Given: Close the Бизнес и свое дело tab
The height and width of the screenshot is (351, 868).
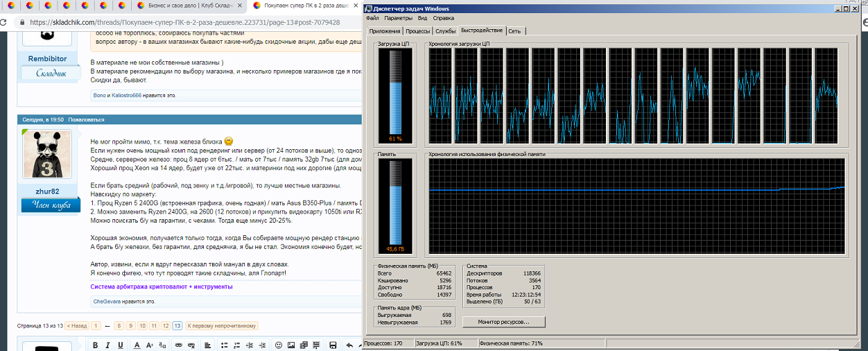Looking at the screenshot, I should 240,6.
